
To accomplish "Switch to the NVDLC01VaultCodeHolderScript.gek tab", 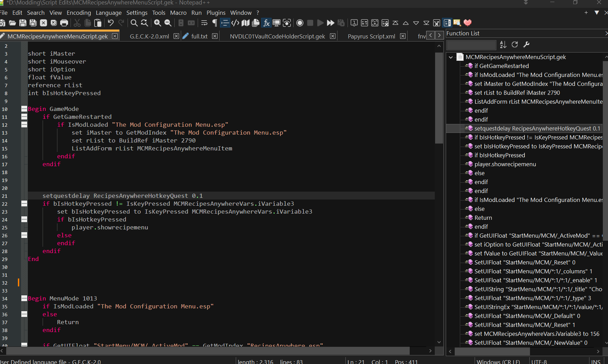I will (x=277, y=36).
